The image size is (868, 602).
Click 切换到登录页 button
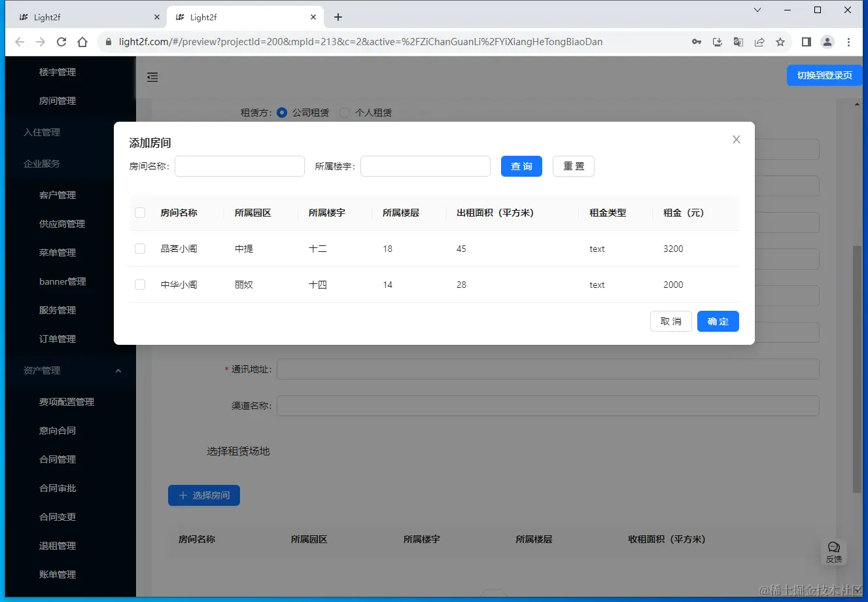(824, 75)
